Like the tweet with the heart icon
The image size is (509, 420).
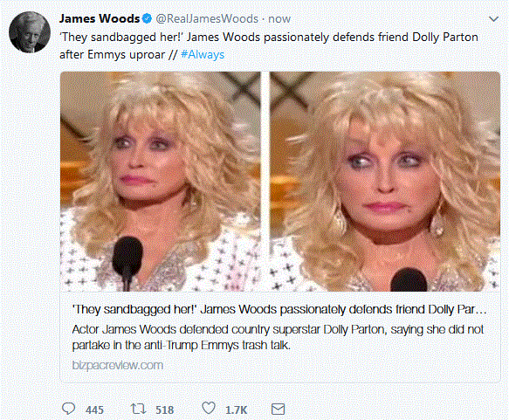[209, 408]
